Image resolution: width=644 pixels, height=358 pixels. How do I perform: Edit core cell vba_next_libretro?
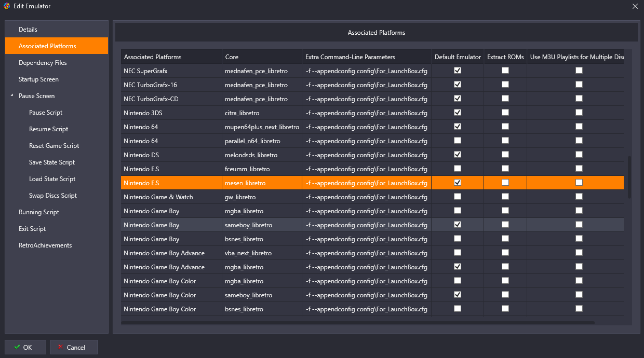coord(248,253)
